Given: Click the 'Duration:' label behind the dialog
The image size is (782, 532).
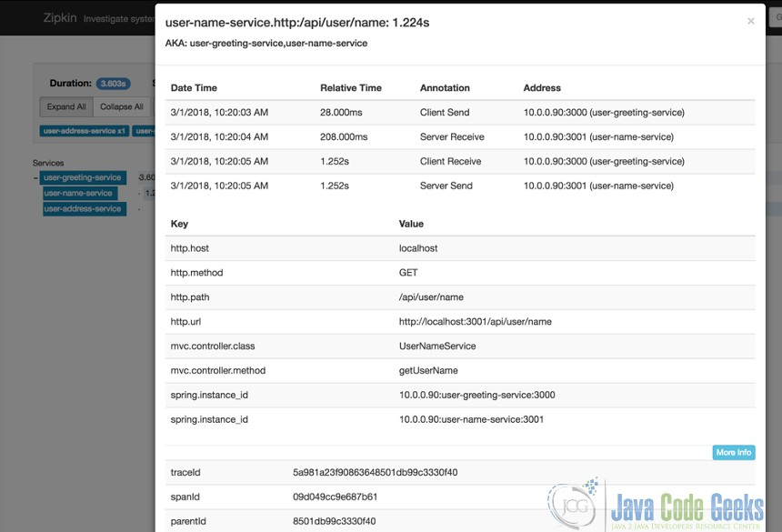Looking at the screenshot, I should click(x=70, y=84).
